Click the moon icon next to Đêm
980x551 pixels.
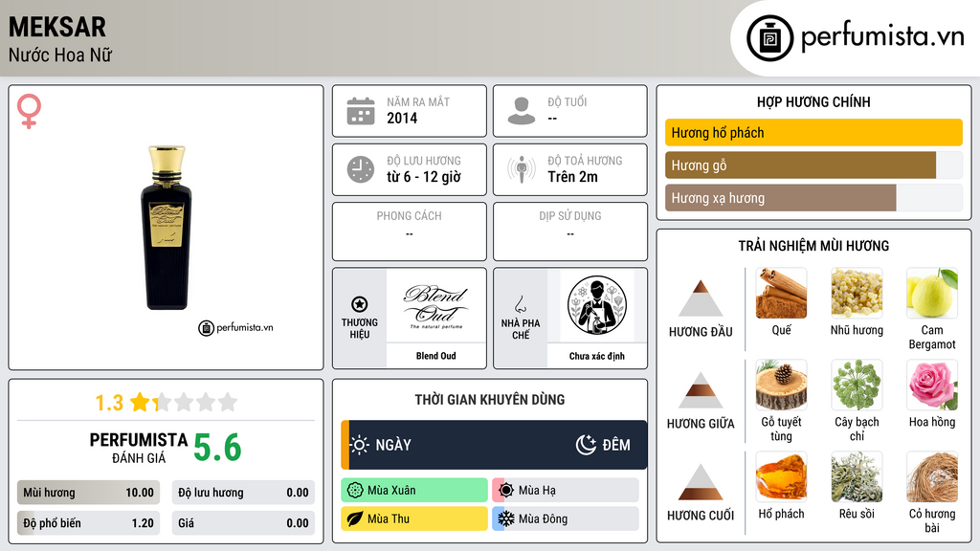point(586,445)
